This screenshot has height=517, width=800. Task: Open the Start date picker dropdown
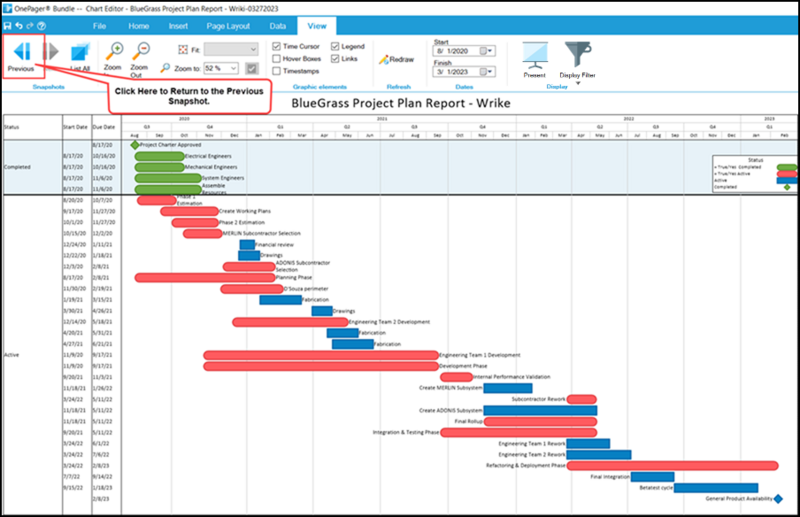point(490,51)
